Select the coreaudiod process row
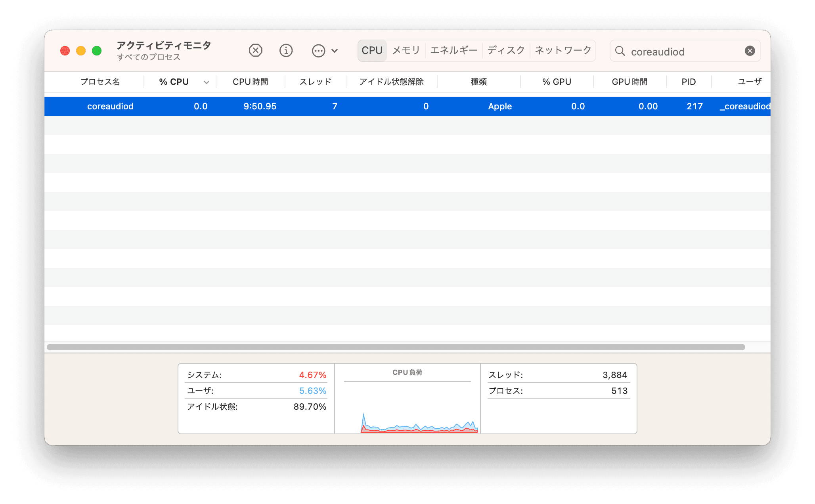Screen dimensions: 815x504 pyautogui.click(x=317, y=106)
